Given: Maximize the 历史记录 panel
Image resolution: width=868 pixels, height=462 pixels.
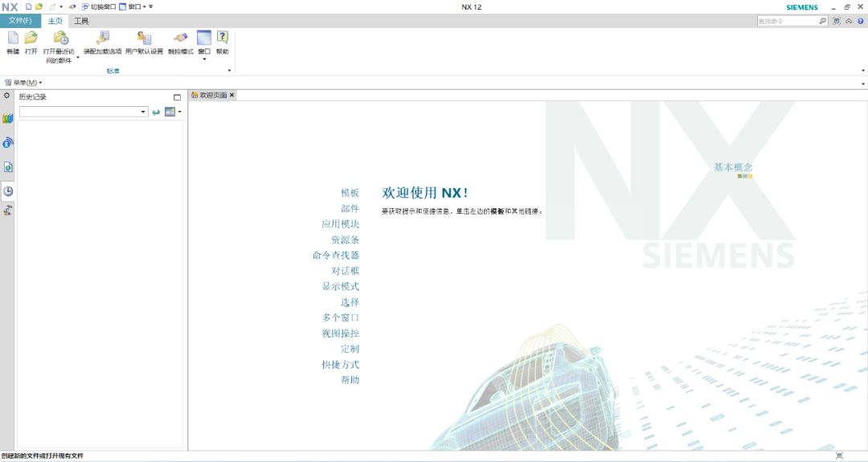Looking at the screenshot, I should click(x=177, y=97).
